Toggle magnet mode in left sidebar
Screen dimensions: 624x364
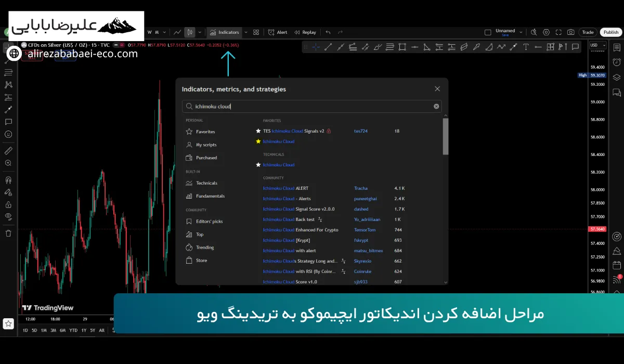pos(8,180)
